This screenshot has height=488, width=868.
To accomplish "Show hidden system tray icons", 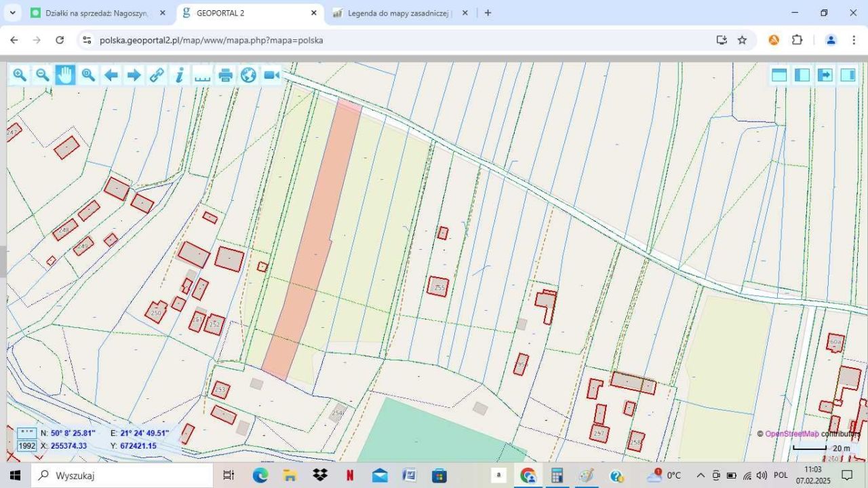I will point(701,475).
